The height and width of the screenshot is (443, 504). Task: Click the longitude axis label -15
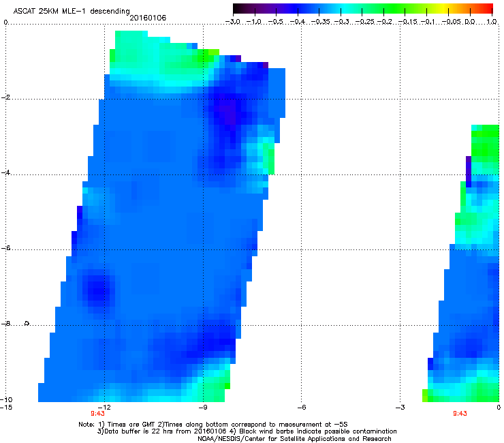click(6, 408)
